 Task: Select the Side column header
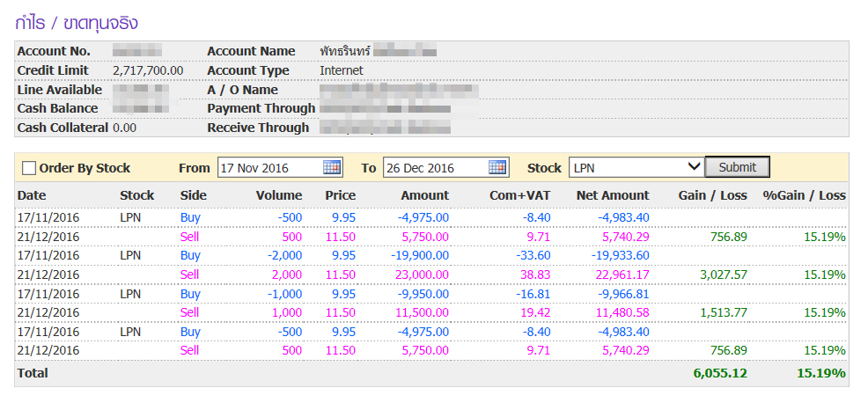(193, 195)
